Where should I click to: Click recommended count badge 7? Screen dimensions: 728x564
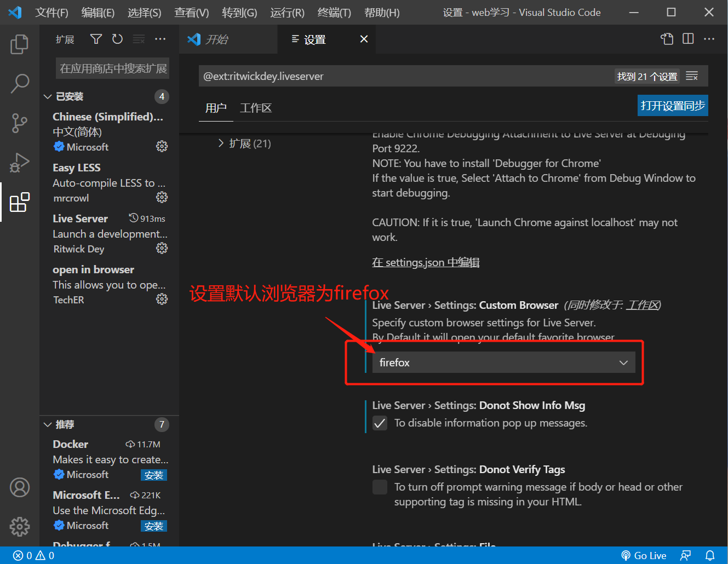[x=162, y=424]
